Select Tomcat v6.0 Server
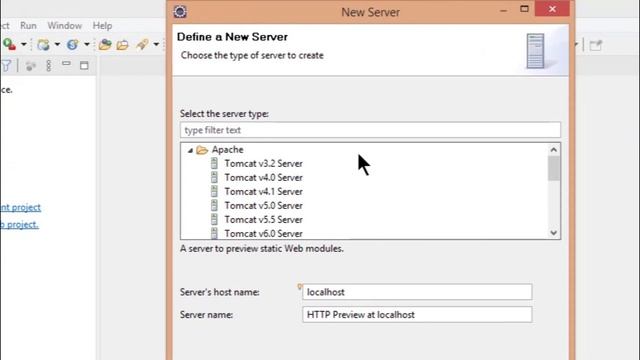Viewport: 640px width, 360px height. 263,233
